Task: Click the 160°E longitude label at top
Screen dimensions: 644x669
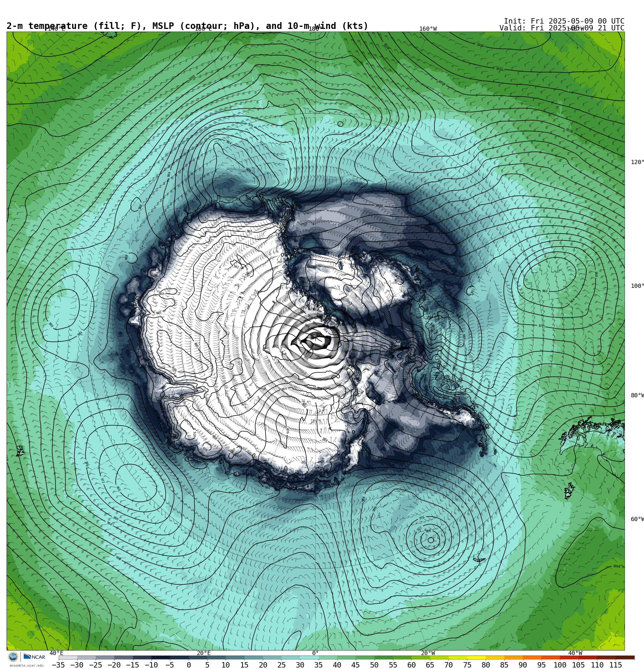Action: [203, 29]
